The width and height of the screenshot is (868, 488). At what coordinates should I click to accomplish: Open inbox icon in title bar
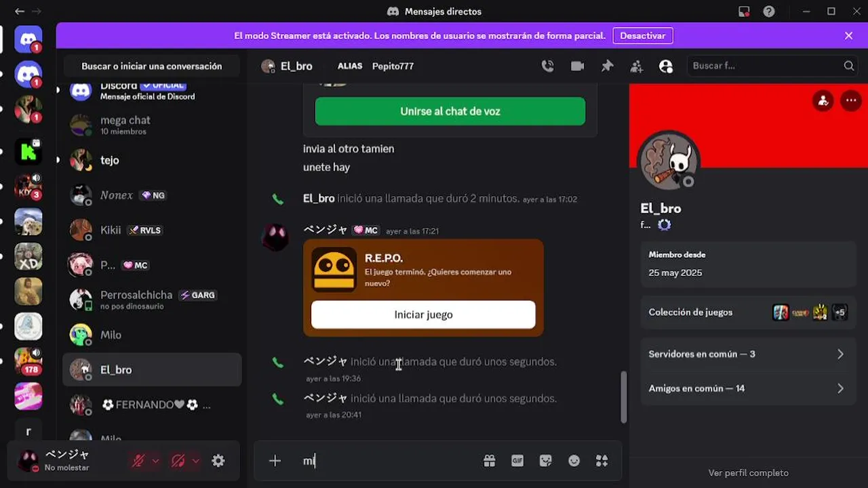tap(744, 12)
